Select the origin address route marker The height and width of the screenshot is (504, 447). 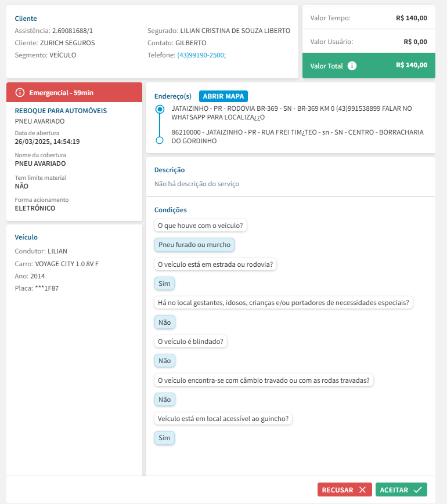tap(160, 109)
